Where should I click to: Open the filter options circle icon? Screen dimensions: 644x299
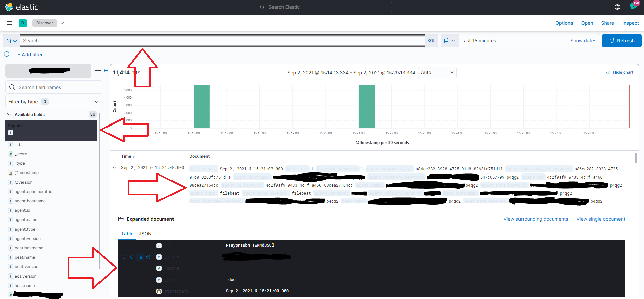(7, 54)
